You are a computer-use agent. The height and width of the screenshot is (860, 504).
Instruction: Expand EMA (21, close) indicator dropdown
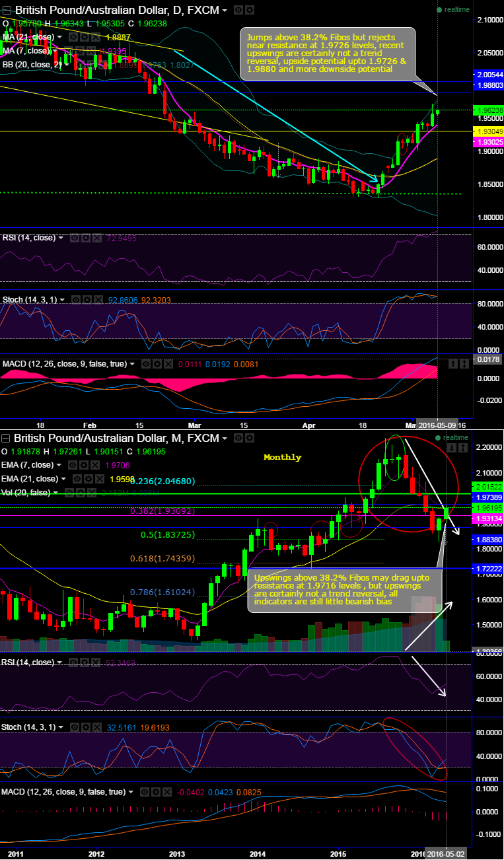(63, 479)
